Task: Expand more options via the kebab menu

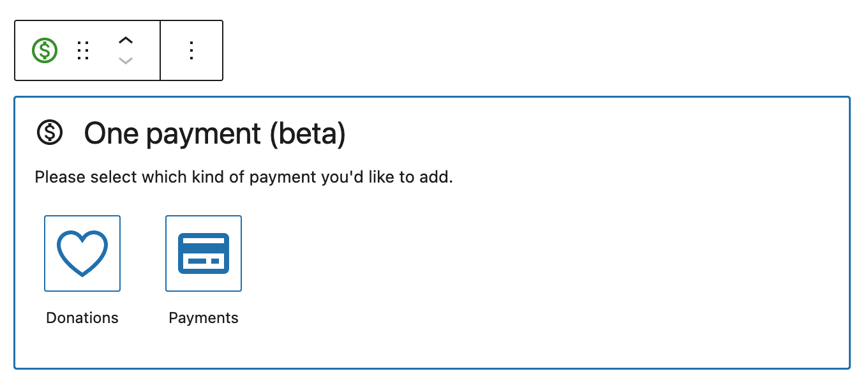Action: [x=191, y=50]
